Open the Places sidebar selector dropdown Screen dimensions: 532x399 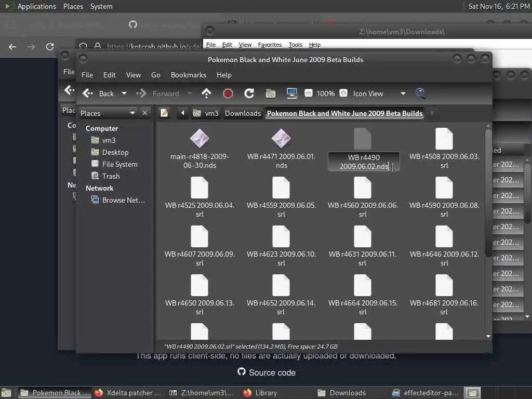tap(108, 113)
